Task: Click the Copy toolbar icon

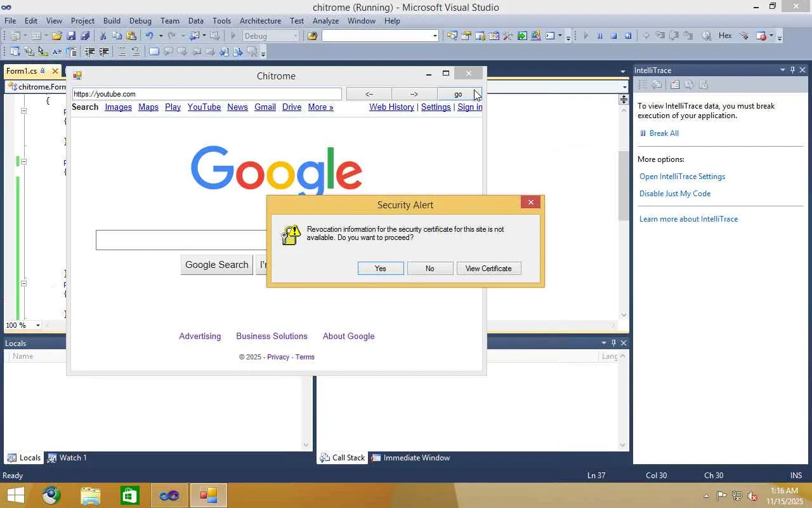Action: click(117, 36)
